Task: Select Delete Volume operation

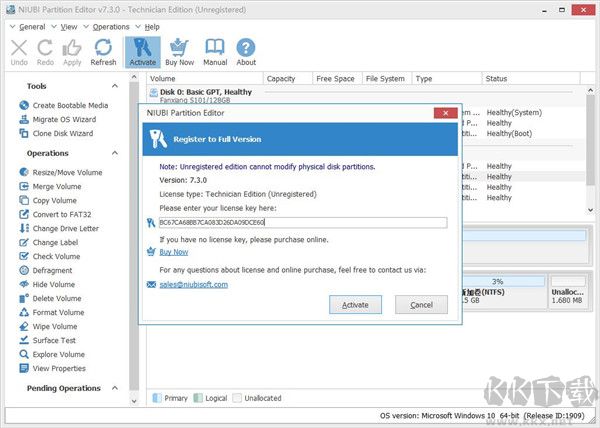Action: click(x=50, y=298)
